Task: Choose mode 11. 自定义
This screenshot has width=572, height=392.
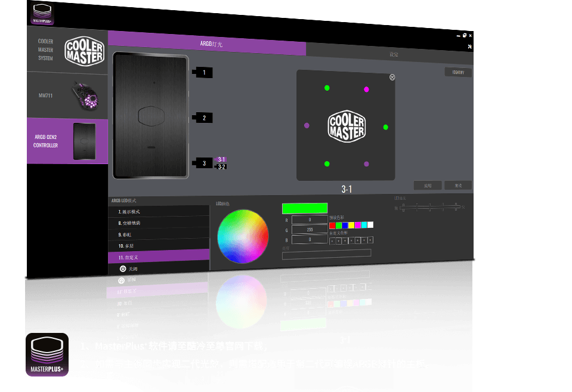Action: pyautogui.click(x=159, y=257)
